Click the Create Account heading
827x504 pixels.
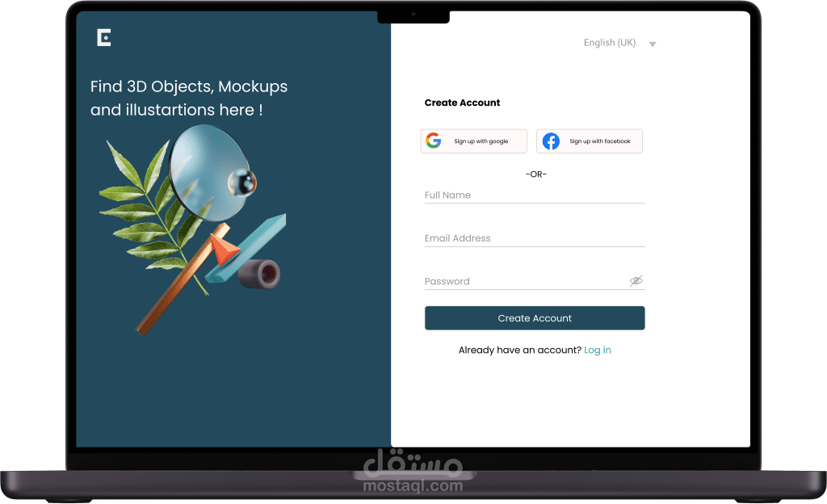pos(462,103)
